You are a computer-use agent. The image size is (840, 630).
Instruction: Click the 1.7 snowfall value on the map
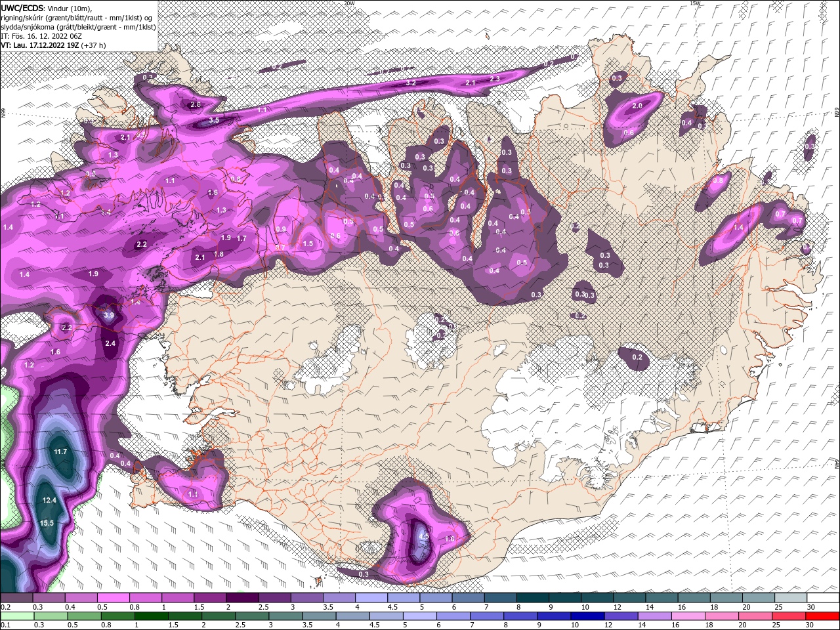click(x=241, y=238)
